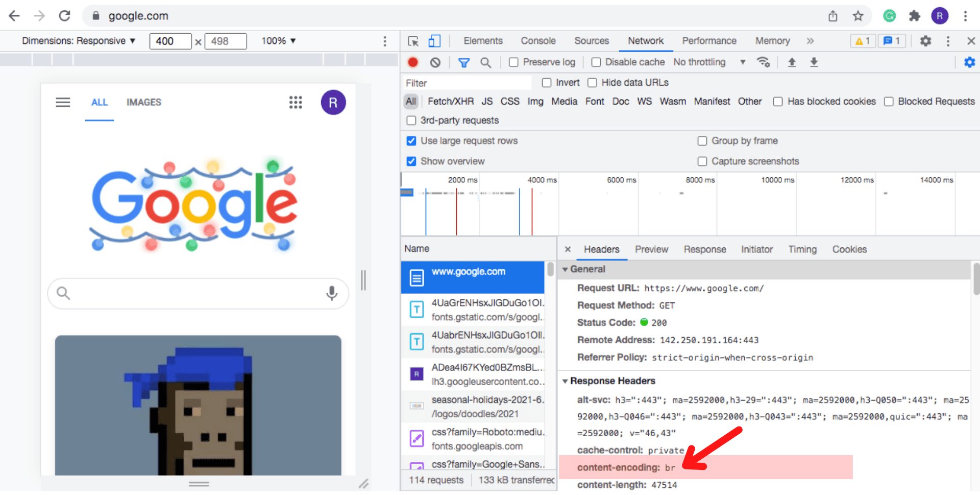Collapse the General section

(565, 269)
